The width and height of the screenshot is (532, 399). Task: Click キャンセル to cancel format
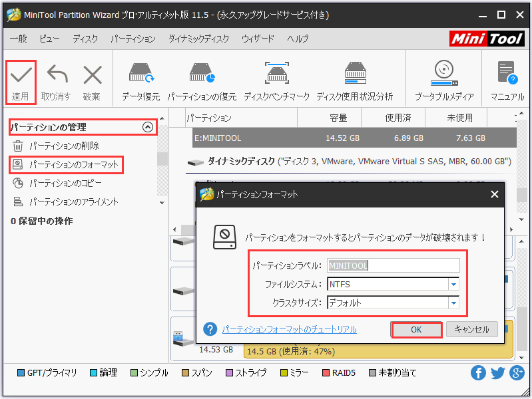(471, 329)
